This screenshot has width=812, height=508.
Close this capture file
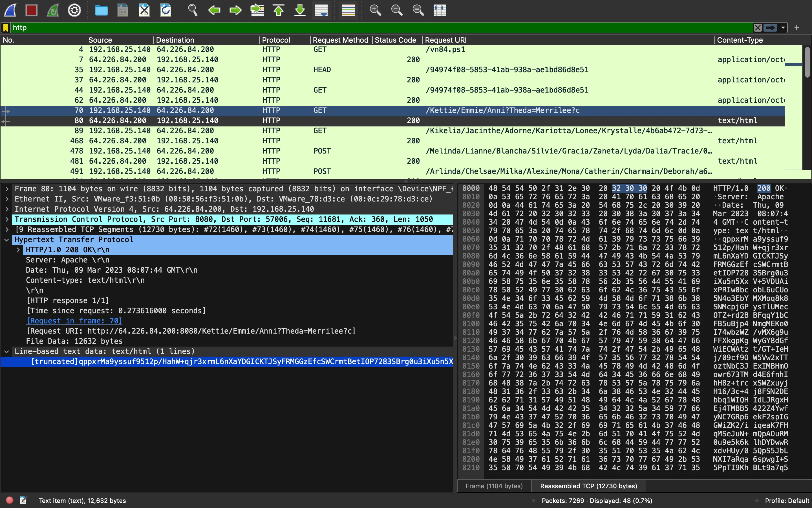[144, 10]
